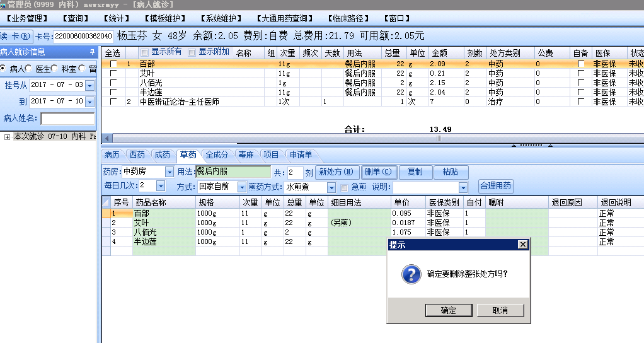Screen dimensions: 644x343
Task: Confirm deletion with 确定 button
Action: click(x=449, y=311)
